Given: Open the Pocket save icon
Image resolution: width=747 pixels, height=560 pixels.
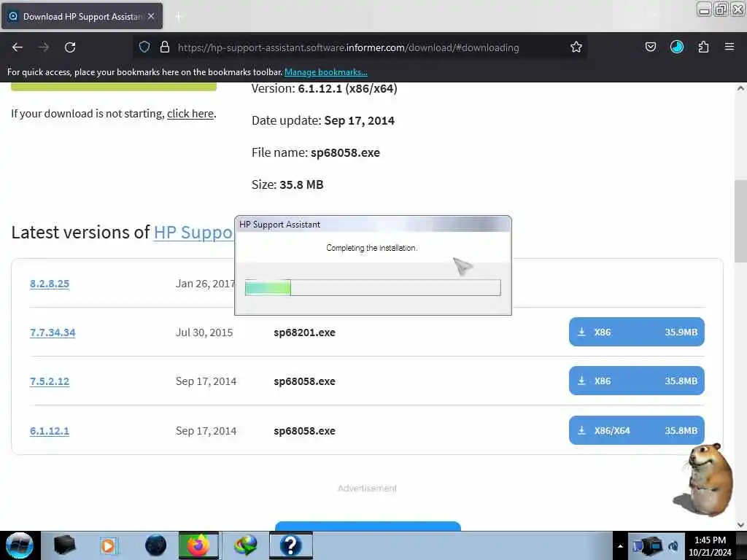Looking at the screenshot, I should [650, 47].
